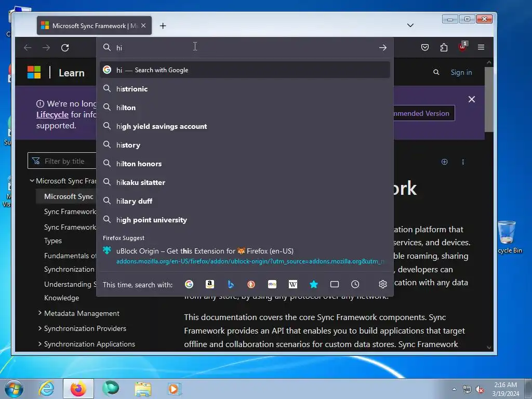Expand Metadata Management tree node
This screenshot has width=532, height=399.
[39, 313]
